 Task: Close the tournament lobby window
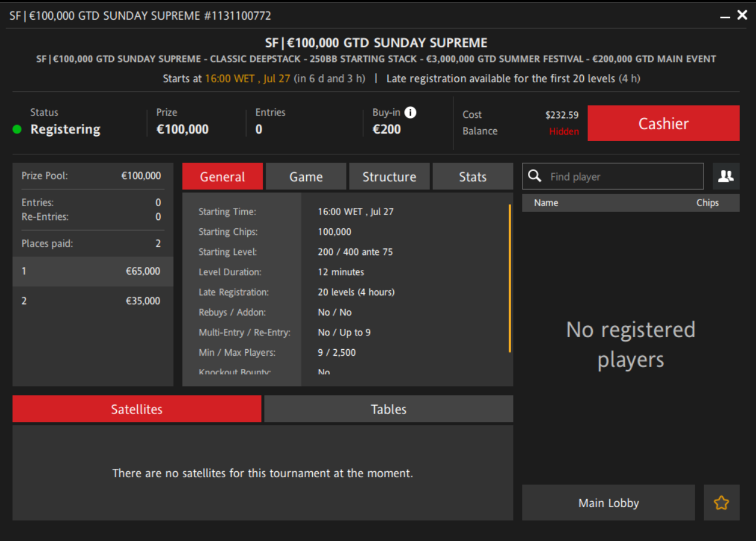coord(742,15)
